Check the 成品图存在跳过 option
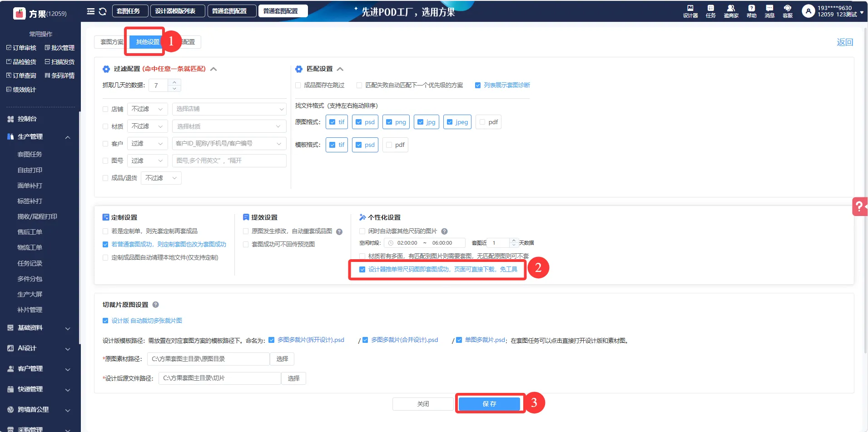This screenshot has height=432, width=868. (x=298, y=85)
